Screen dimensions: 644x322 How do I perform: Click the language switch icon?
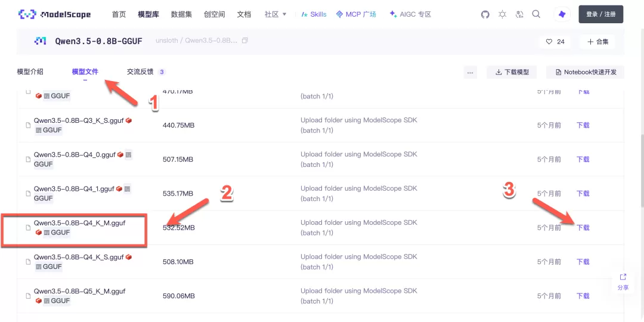[519, 14]
